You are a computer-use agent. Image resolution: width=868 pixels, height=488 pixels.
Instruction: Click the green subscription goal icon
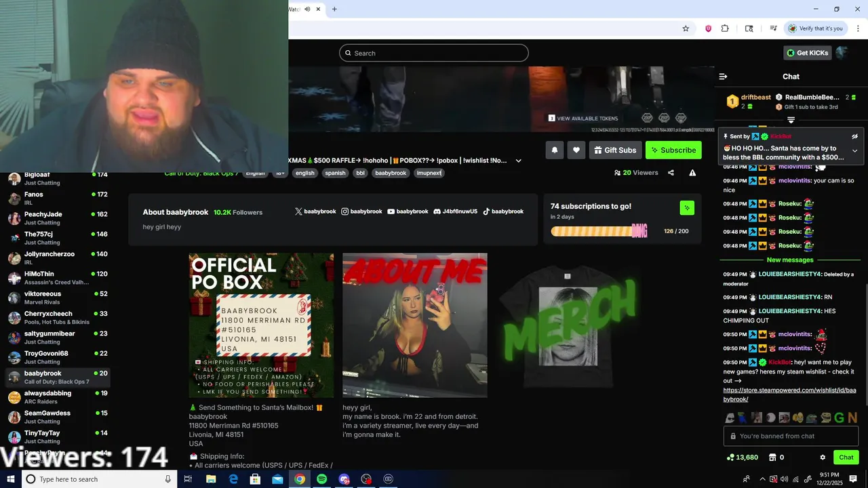[686, 208]
